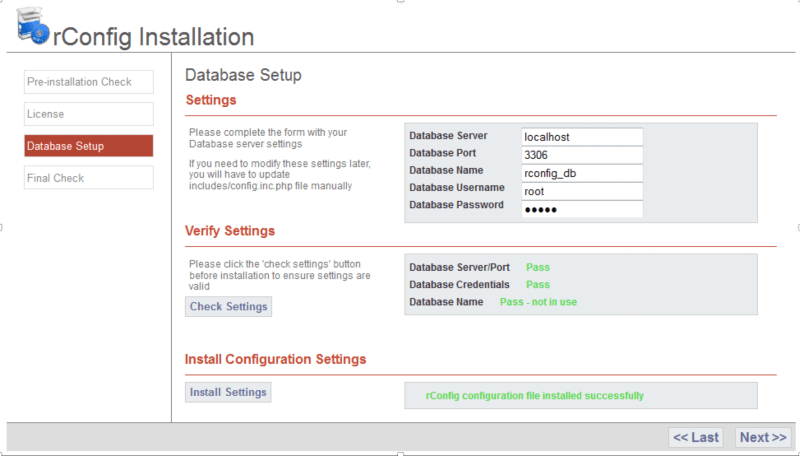Click the Database Server/Port Pass status
800x456 pixels.
538,267
